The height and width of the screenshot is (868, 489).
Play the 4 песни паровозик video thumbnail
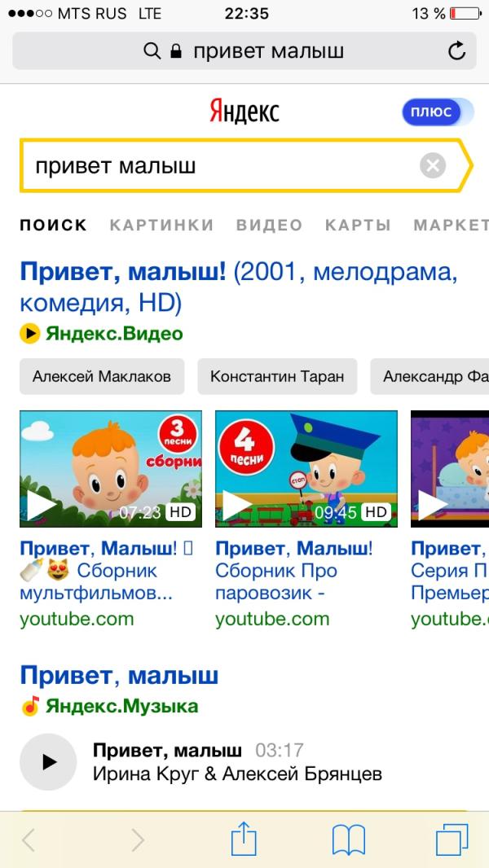click(306, 469)
